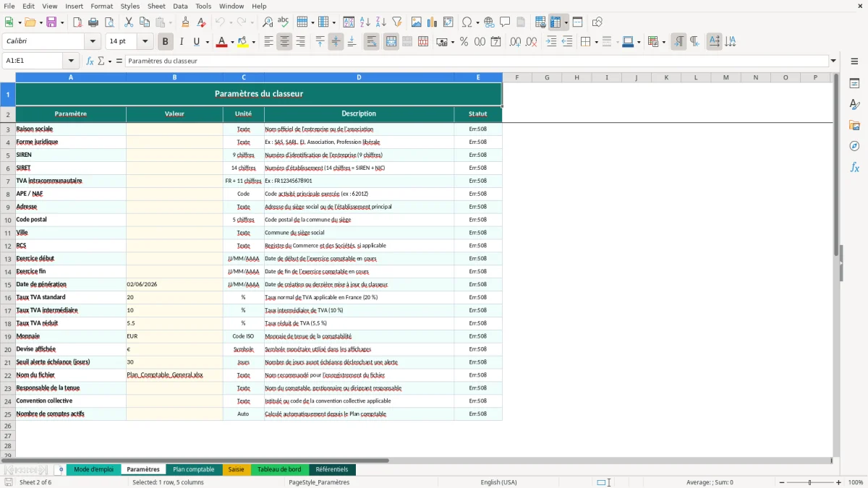Cut the selection with scissors icon

coord(128,22)
